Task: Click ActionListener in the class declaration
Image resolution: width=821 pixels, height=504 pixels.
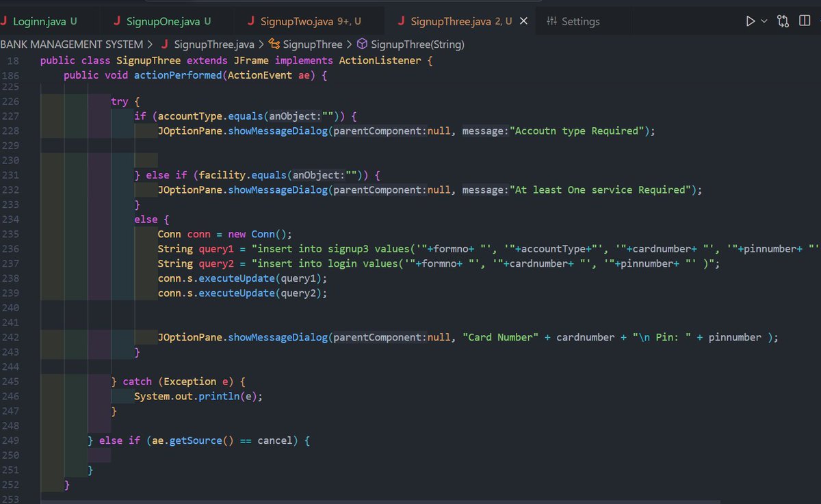Action: coord(380,60)
